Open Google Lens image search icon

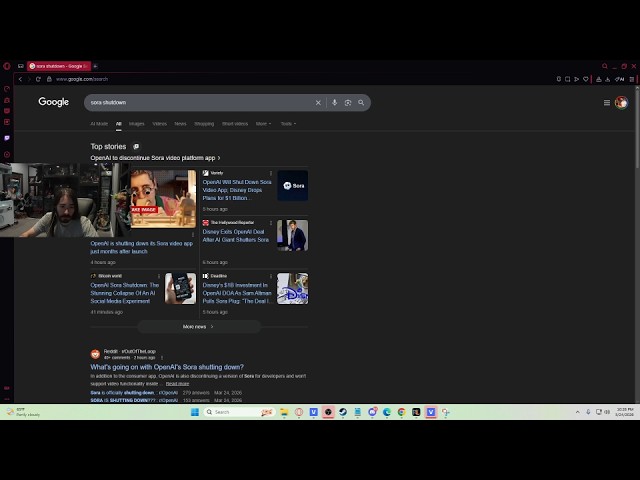[348, 102]
